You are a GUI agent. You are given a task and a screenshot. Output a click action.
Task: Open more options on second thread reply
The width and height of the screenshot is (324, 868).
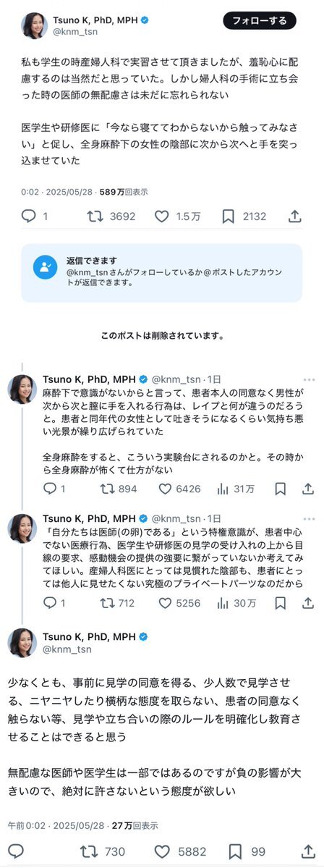tap(309, 518)
